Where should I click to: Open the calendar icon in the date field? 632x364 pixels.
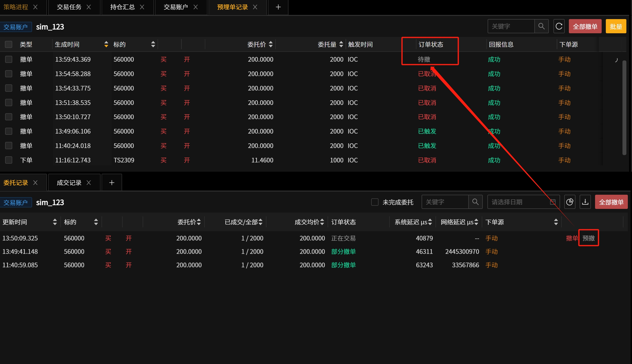click(x=553, y=202)
